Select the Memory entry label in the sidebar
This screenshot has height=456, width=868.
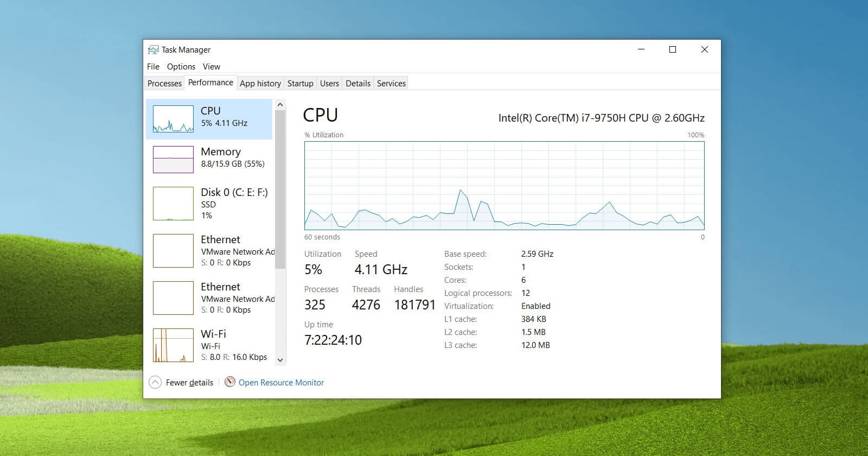(221, 151)
